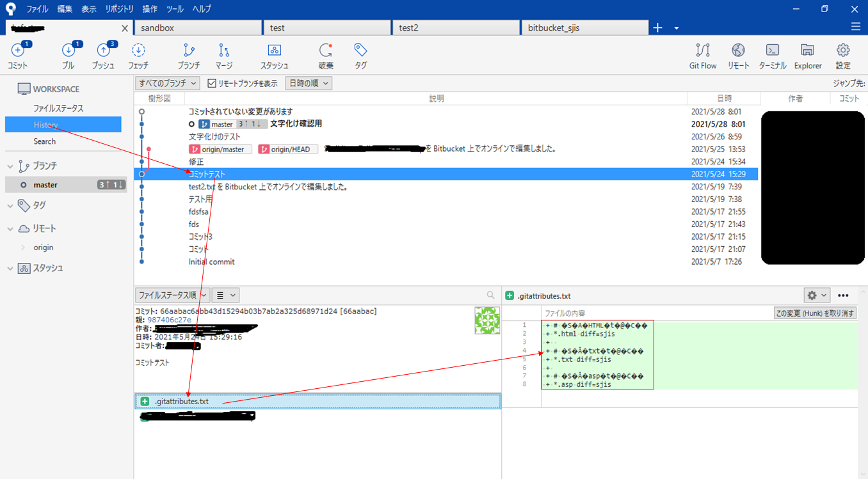The width and height of the screenshot is (868, 479).
Task: Click the search magnifier in the file panel
Action: click(491, 295)
